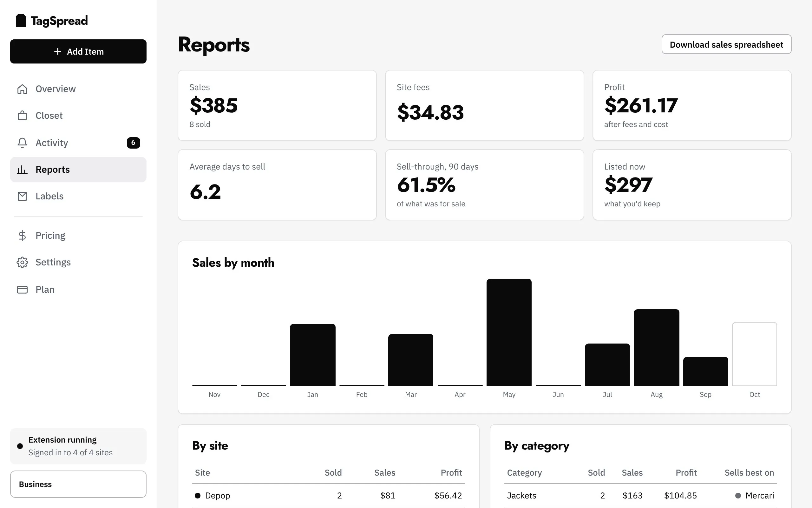Open the Extension running status card

point(78,446)
